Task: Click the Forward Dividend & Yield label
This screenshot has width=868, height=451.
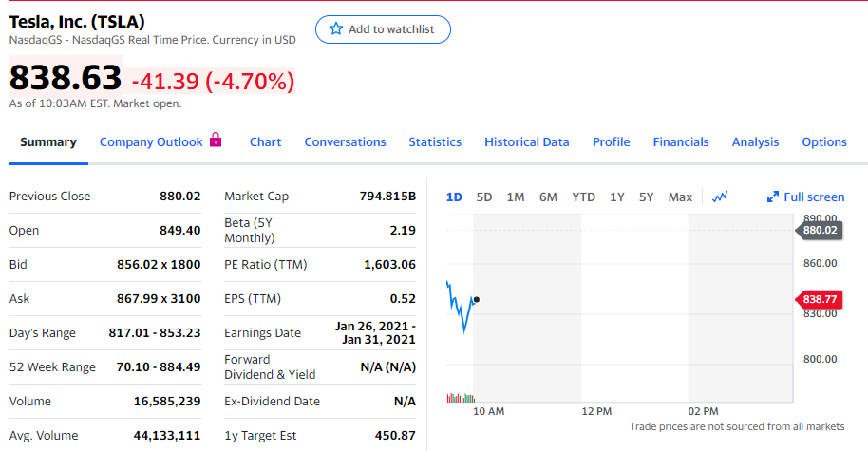Action: click(270, 366)
